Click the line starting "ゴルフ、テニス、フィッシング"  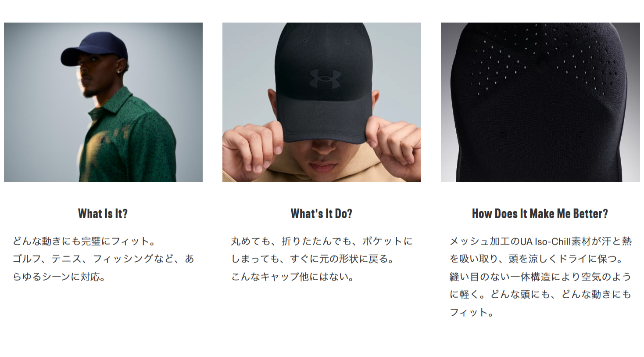(103, 259)
